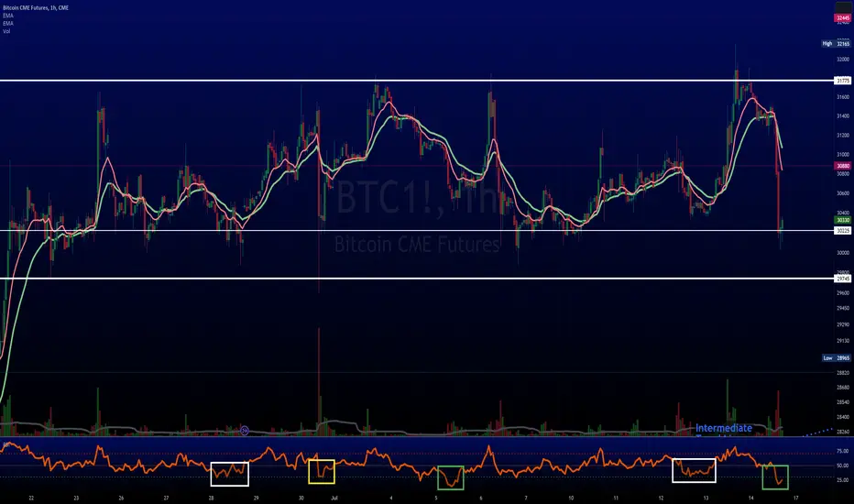The width and height of the screenshot is (854, 504).
Task: Click the 'Intermediate' blue text label
Action: click(x=724, y=428)
